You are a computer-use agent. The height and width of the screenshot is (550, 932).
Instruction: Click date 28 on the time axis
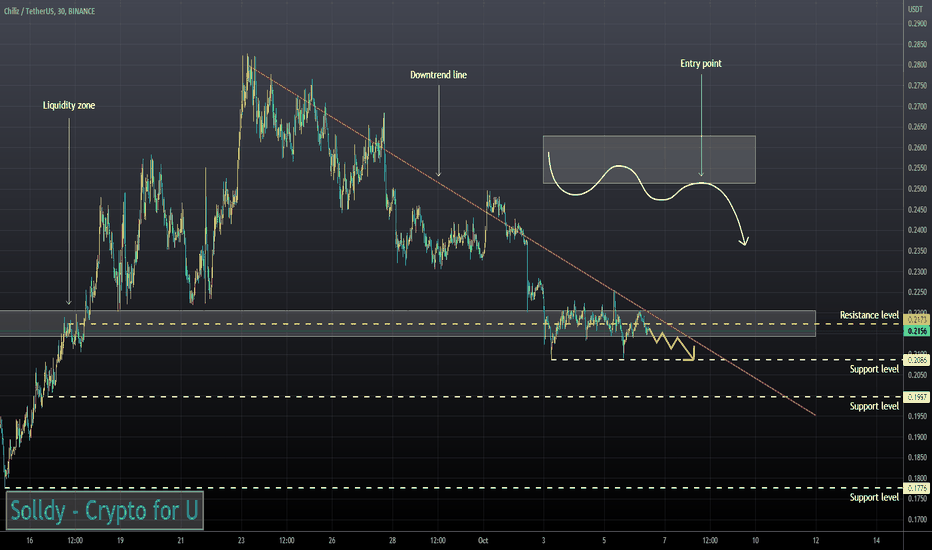point(392,540)
